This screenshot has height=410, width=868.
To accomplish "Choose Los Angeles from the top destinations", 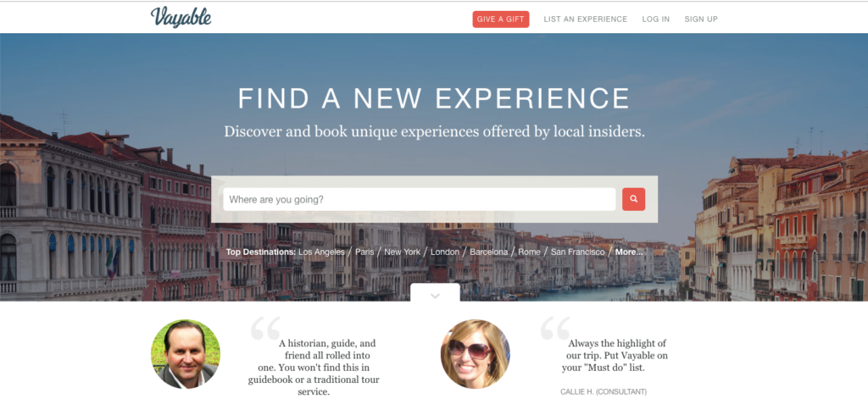I will coord(321,252).
